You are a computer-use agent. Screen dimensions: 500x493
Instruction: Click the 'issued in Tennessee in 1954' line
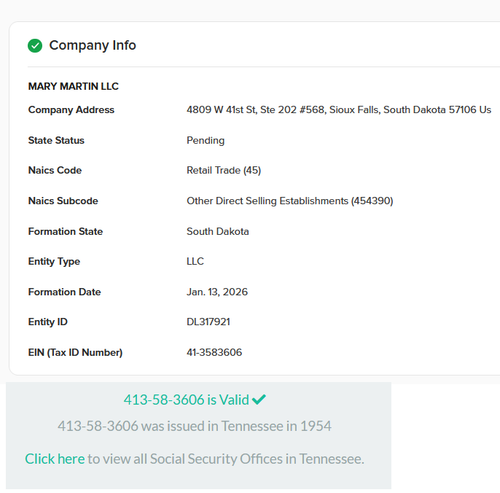coord(194,426)
